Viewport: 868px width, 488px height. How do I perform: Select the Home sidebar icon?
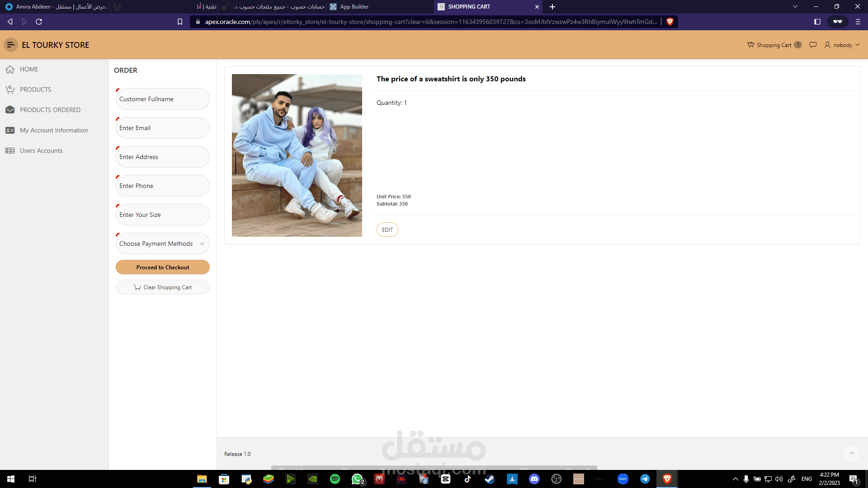point(10,69)
